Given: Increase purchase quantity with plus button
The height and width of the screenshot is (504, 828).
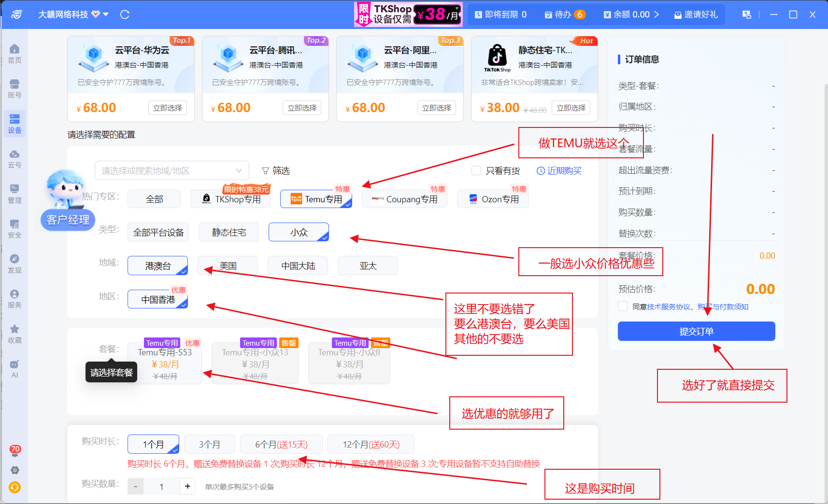Looking at the screenshot, I should 187,487.
